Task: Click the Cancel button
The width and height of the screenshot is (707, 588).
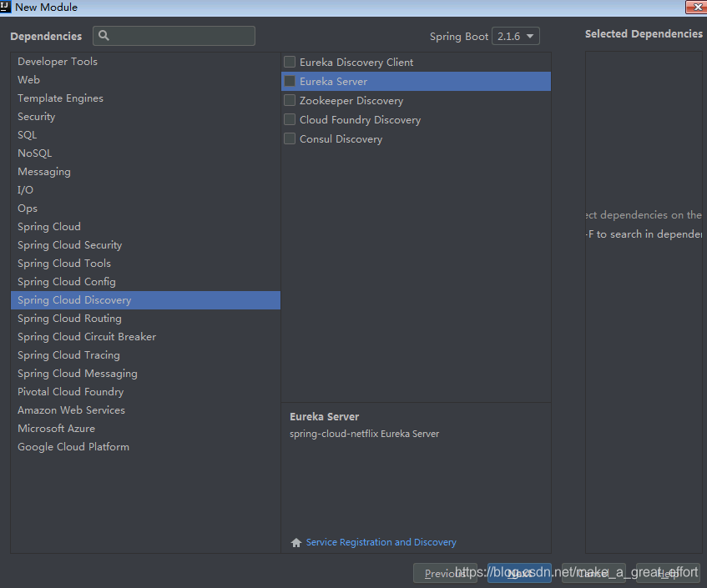Action: (593, 573)
